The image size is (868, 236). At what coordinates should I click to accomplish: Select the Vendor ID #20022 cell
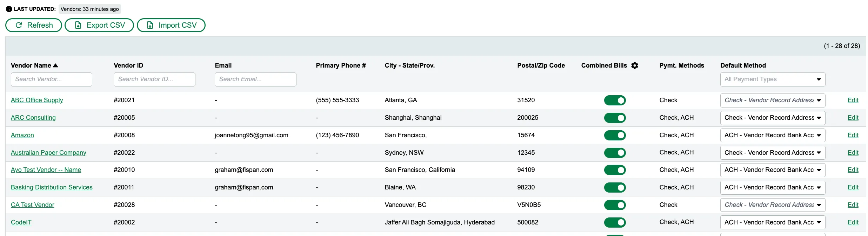tap(124, 153)
